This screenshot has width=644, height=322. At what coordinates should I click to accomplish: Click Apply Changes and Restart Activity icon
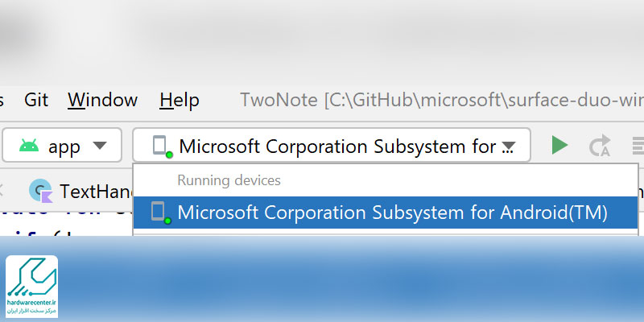[x=600, y=146]
